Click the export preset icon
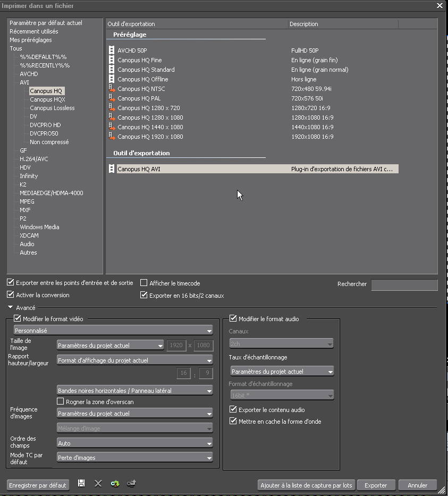448x496 pixels. pyautogui.click(x=131, y=483)
